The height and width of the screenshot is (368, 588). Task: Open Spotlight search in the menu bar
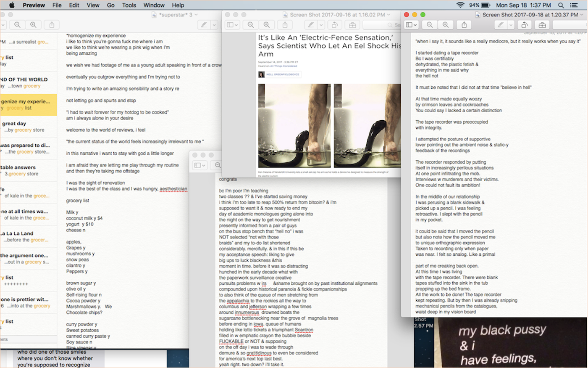pos(561,5)
